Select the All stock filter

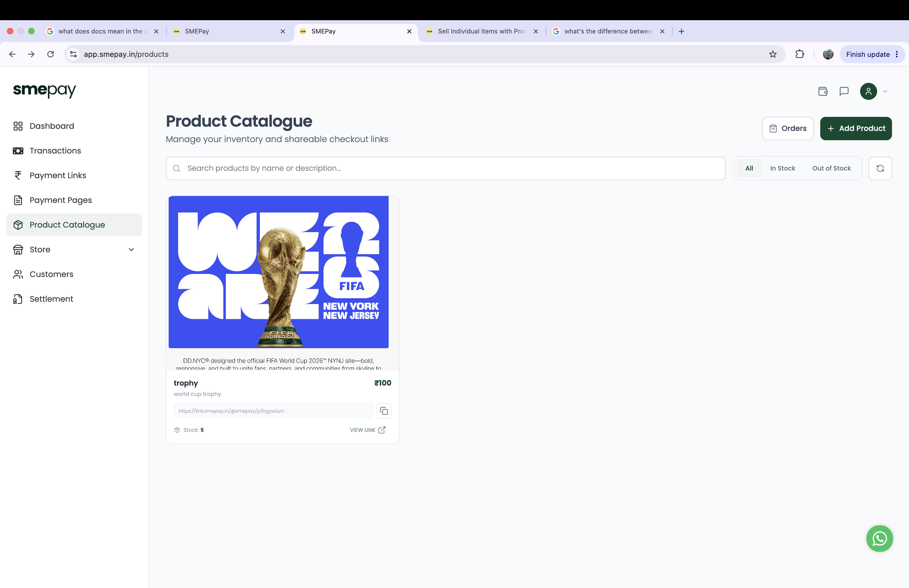[x=749, y=168]
